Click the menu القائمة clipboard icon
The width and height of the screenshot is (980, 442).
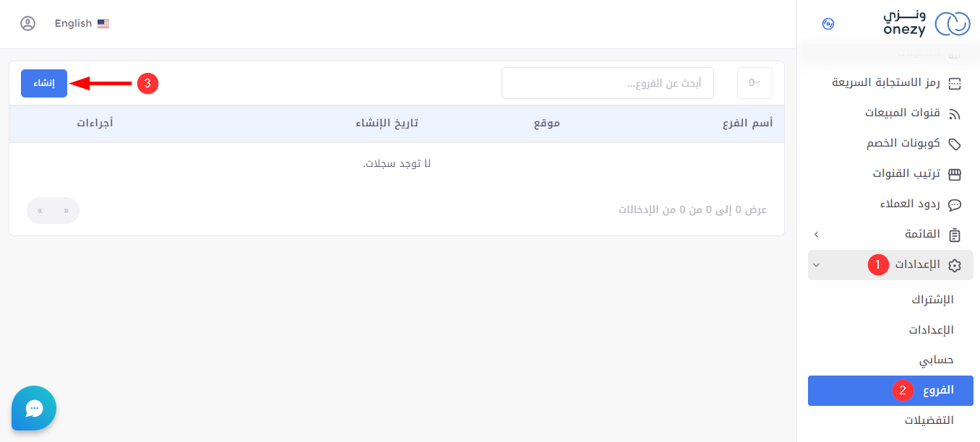pyautogui.click(x=955, y=235)
